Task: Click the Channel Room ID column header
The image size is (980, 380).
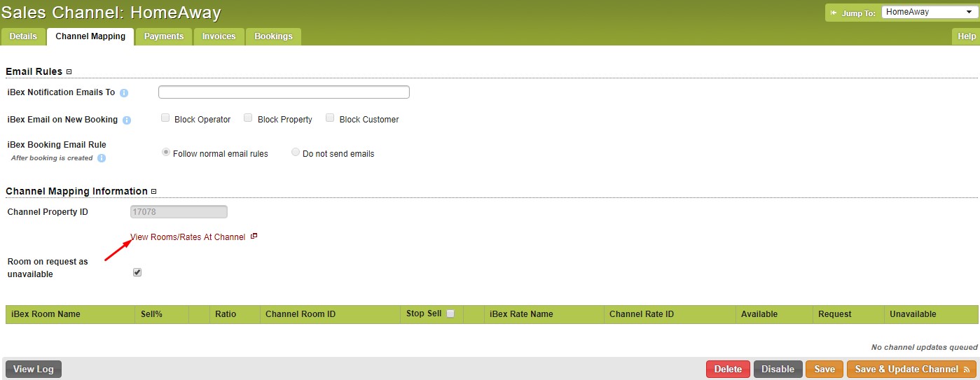Action: coord(330,314)
